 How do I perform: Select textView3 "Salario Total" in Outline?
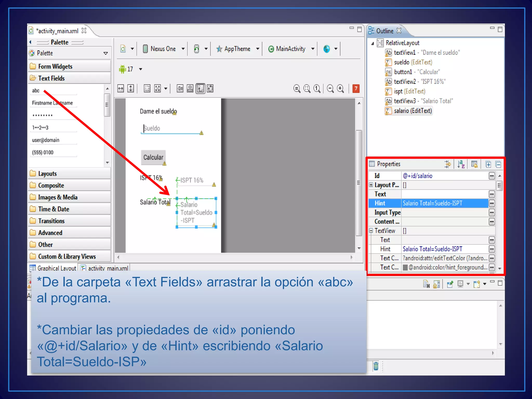point(419,101)
